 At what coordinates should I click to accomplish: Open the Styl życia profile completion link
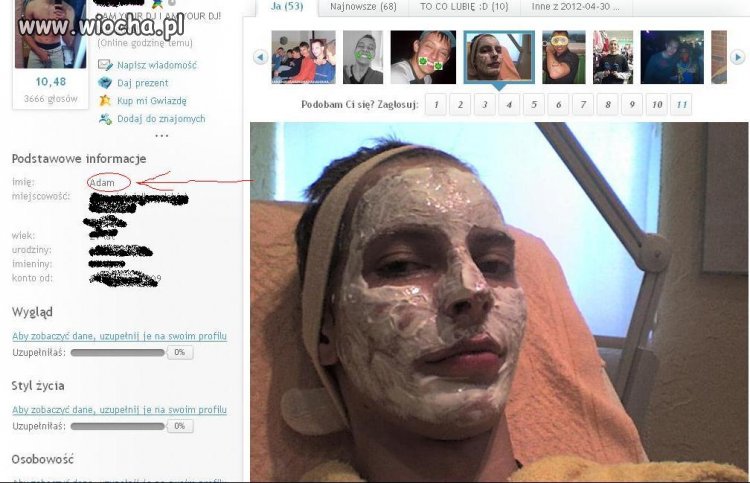[x=120, y=410]
